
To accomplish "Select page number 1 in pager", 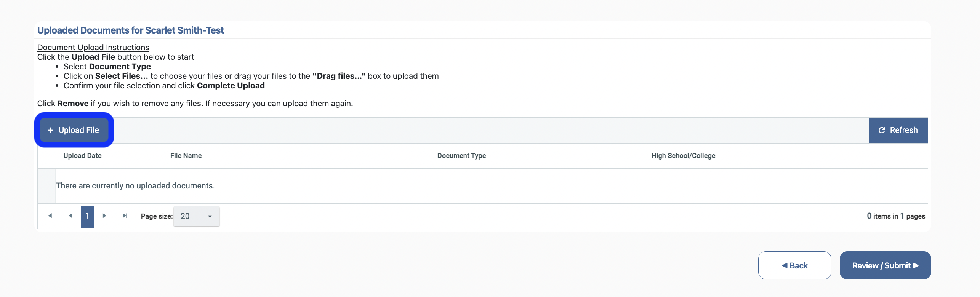I will click(x=87, y=216).
